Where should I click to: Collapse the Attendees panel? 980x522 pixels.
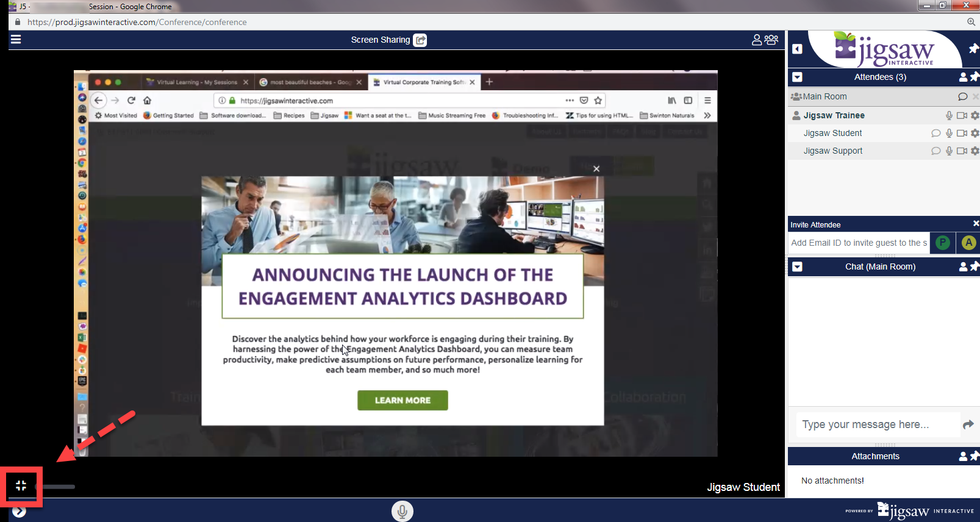coord(797,77)
